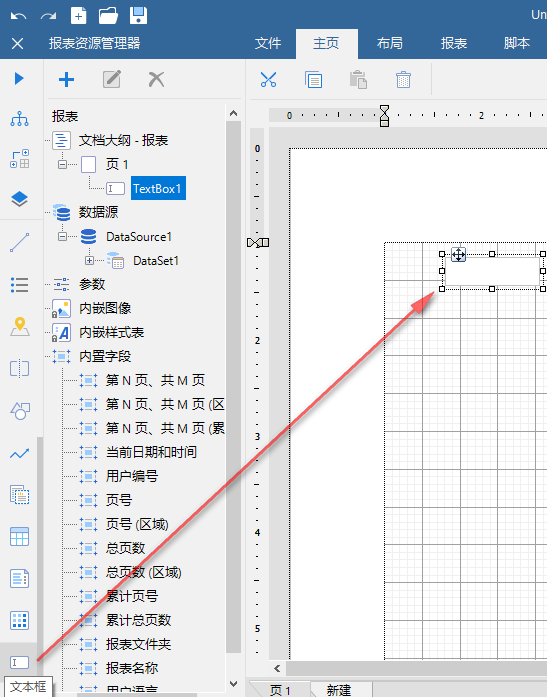Click the 新建 page tab
Screen dimensions: 547x697
tap(339, 690)
